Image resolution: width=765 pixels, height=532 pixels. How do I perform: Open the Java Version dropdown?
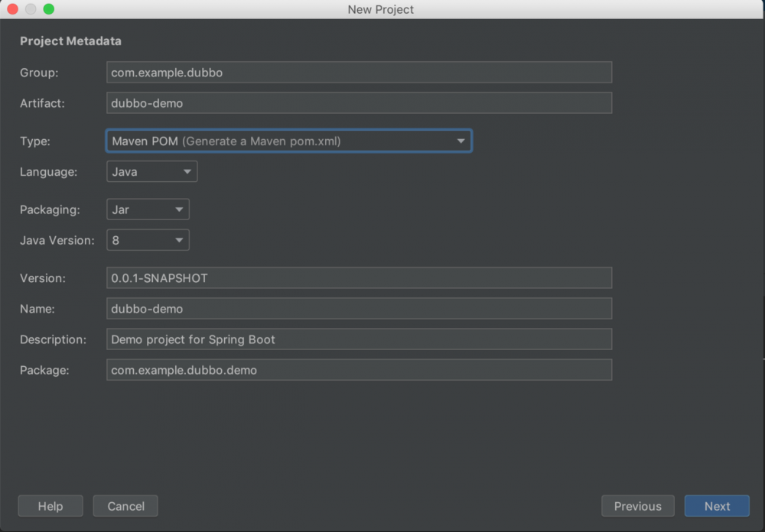pos(148,240)
